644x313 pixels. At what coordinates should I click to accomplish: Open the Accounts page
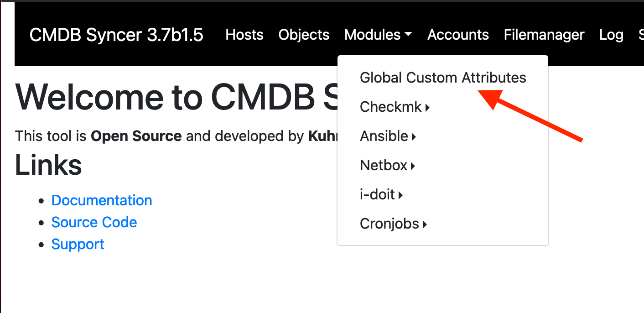pyautogui.click(x=458, y=35)
